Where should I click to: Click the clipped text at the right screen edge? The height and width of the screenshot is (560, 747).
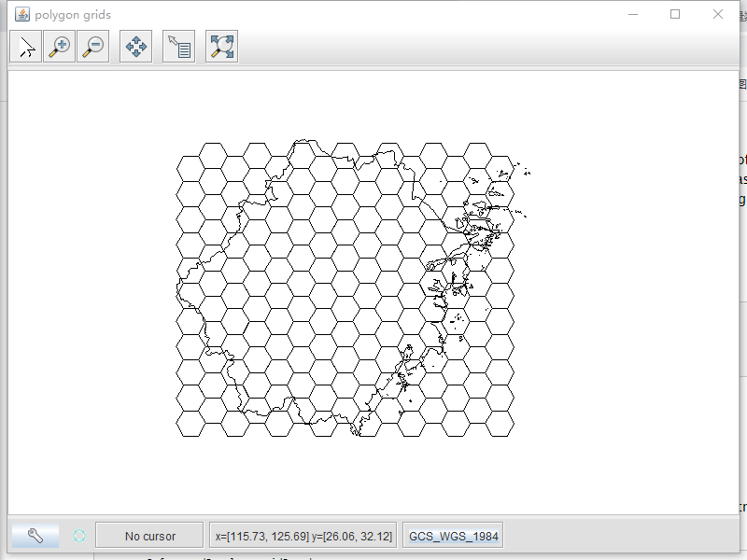[740, 177]
